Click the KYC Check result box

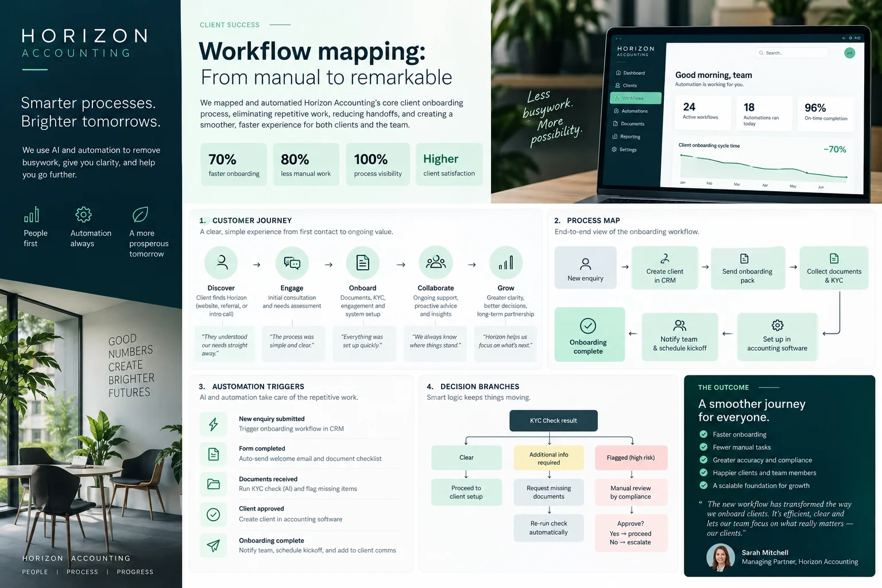(x=554, y=420)
